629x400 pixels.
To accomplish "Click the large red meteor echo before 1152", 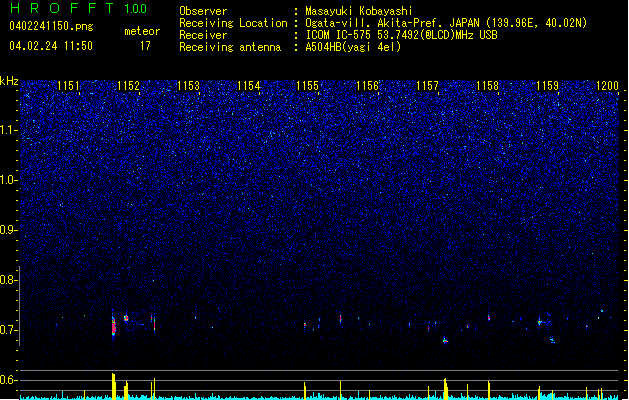I will [x=114, y=326].
